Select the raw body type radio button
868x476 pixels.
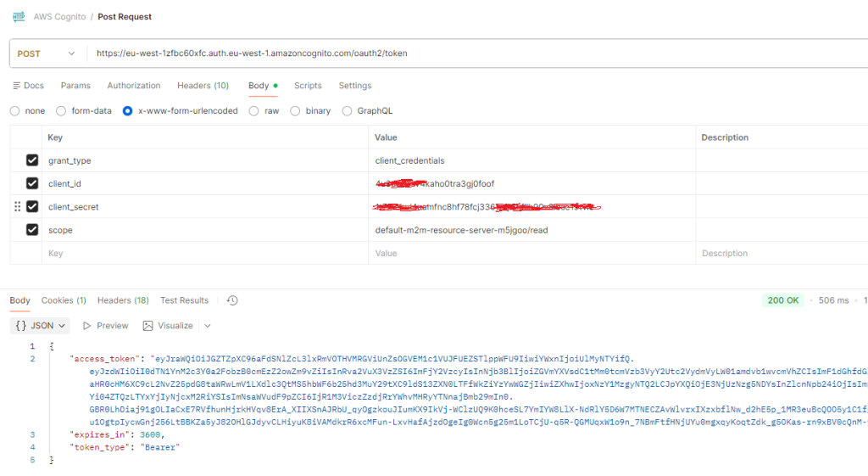[255, 111]
